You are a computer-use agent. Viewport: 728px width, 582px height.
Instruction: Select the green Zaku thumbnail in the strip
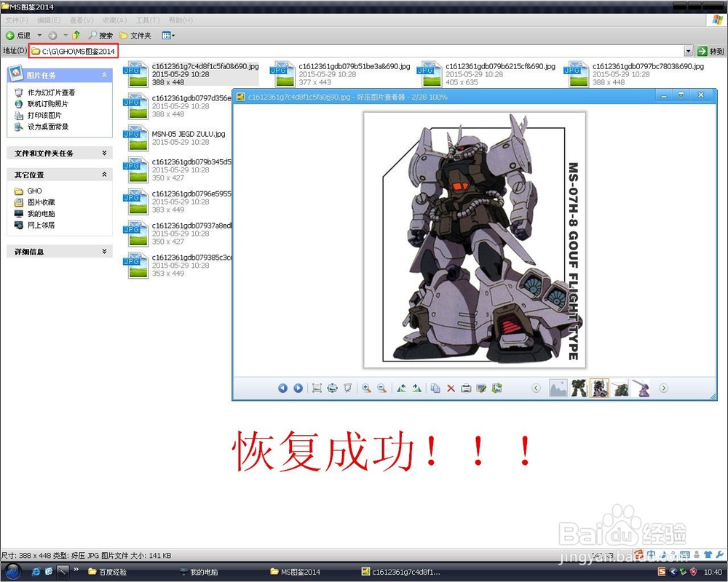(x=579, y=388)
